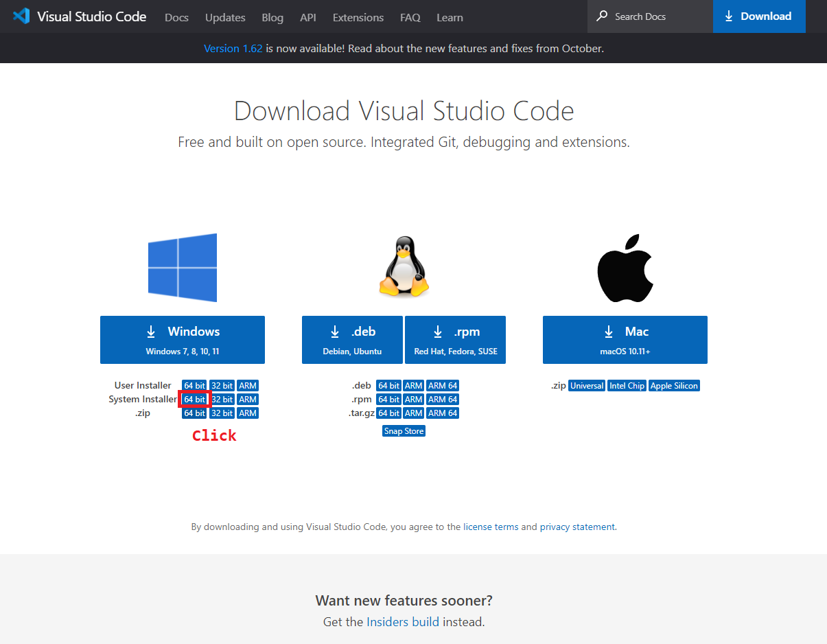The height and width of the screenshot is (644, 827).
Task: Click the Search Docs field
Action: [650, 16]
